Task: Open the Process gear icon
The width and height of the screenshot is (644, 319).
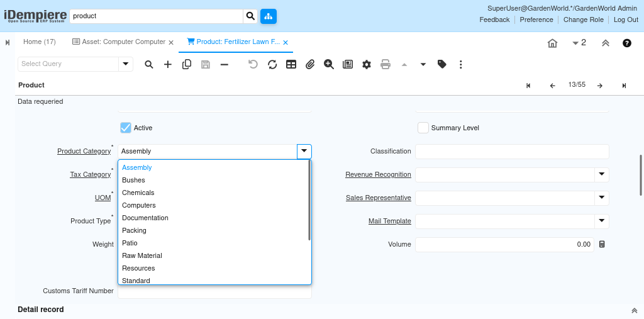Action: 367,64
